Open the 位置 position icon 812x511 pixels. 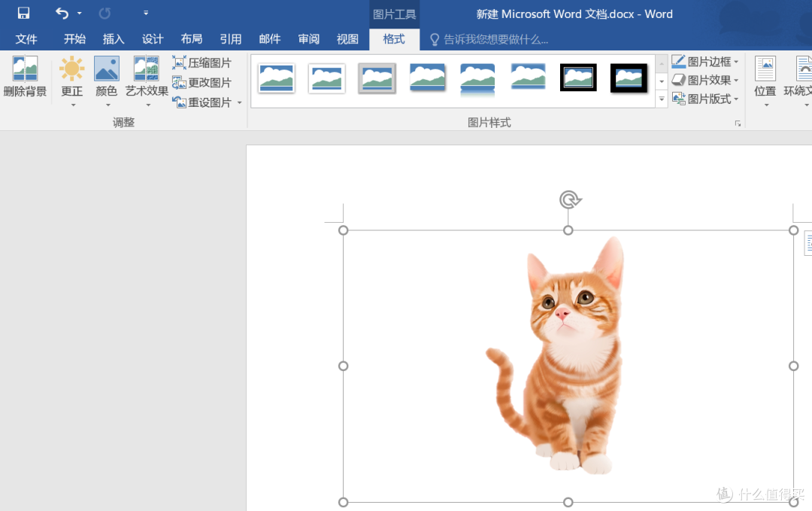coord(765,69)
